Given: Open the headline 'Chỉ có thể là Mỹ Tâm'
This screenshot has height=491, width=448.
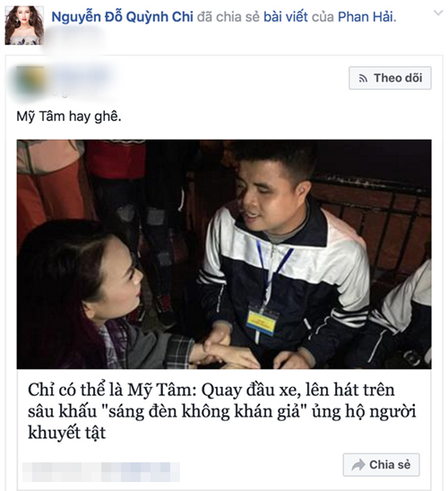Looking at the screenshot, I should (x=222, y=411).
